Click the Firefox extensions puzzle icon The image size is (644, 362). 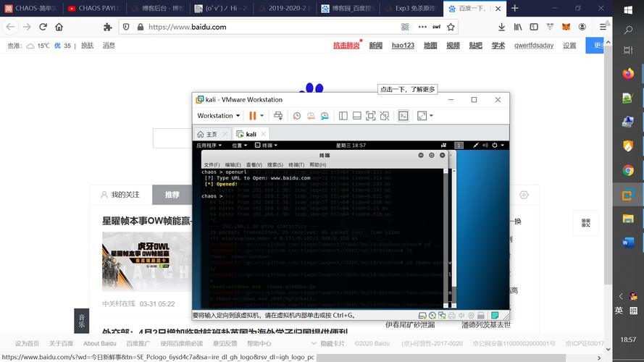108,27
